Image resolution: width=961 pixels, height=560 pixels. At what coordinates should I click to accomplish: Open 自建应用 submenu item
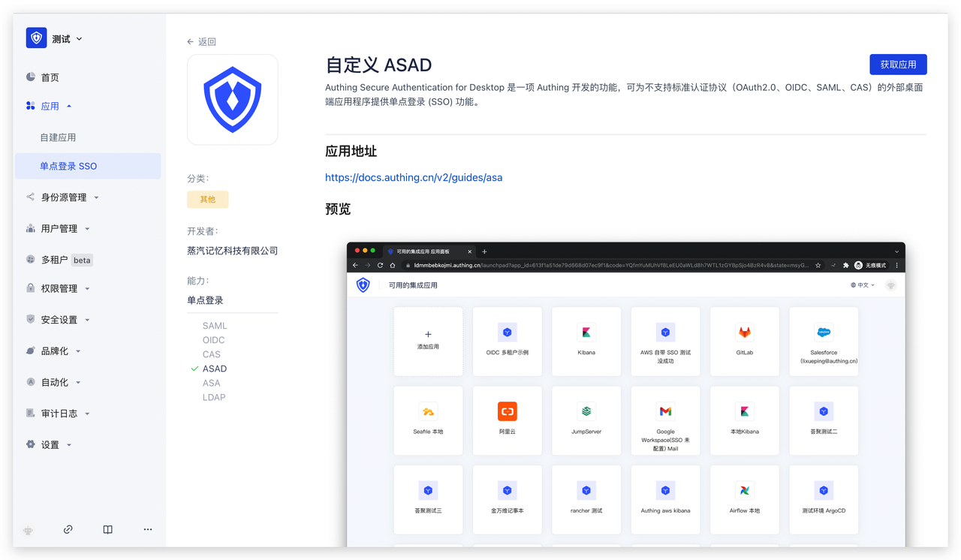click(x=58, y=137)
